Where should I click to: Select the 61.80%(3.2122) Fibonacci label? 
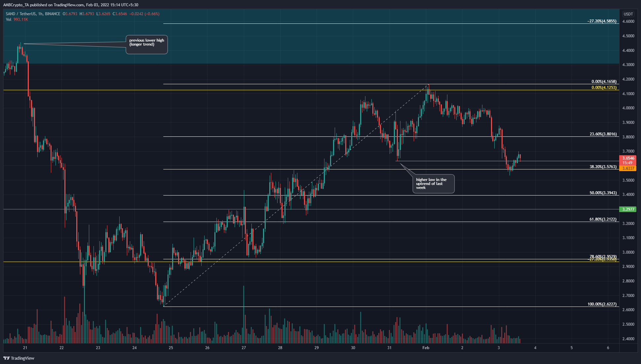[x=603, y=219]
